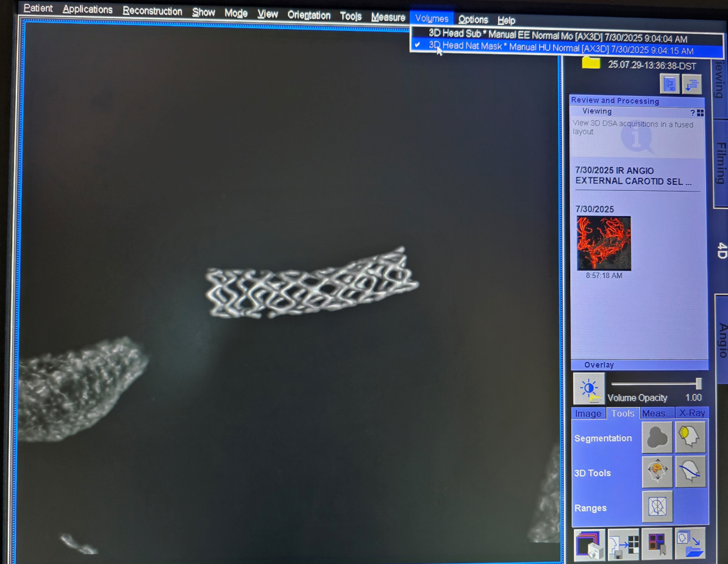Adjust the Volume Opacity slider handle
The height and width of the screenshot is (564, 728).
pyautogui.click(x=699, y=384)
